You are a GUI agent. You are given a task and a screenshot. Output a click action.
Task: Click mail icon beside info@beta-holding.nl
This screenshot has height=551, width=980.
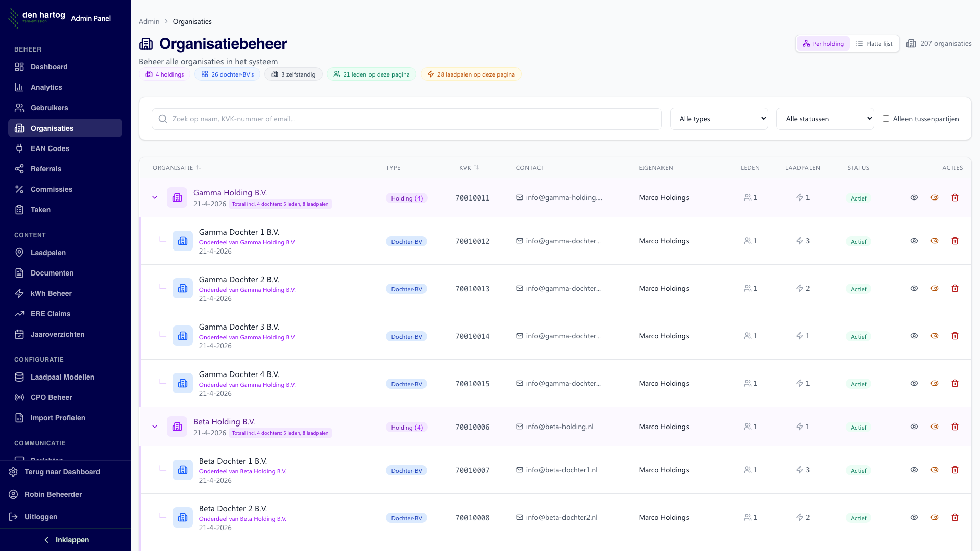tap(519, 427)
